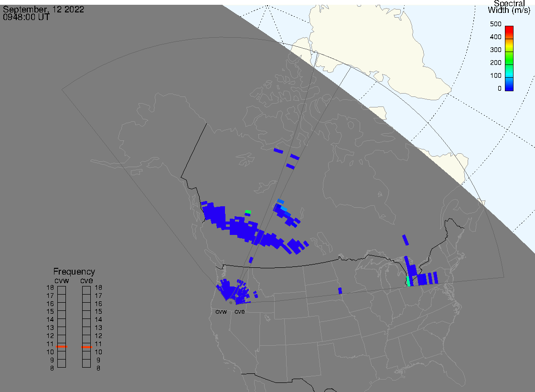Click the '14' label left of cvw bar
Viewport: 535px width, 392px height.
pyautogui.click(x=50, y=320)
